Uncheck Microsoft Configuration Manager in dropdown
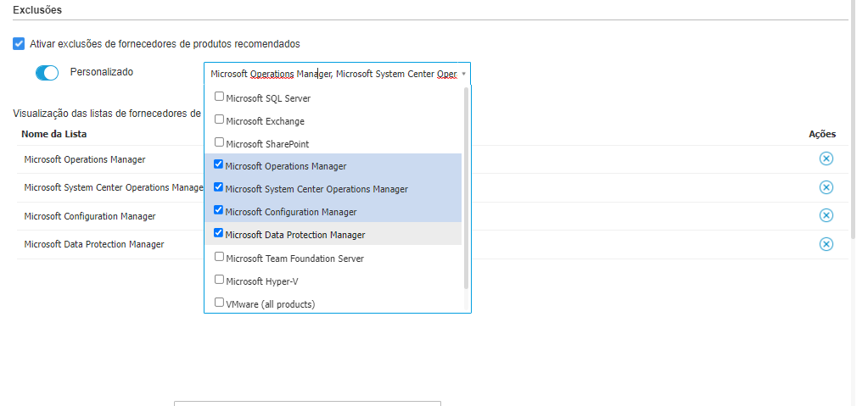This screenshot has width=868, height=406. click(219, 210)
